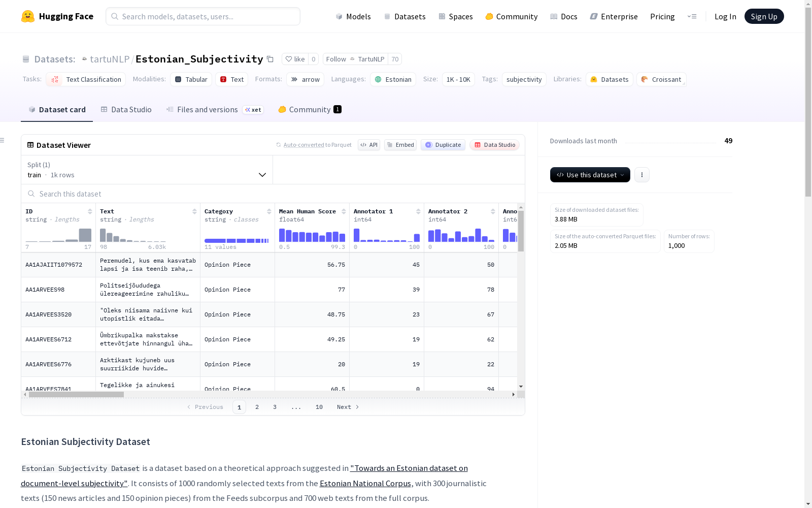Click the Embed button

400,145
